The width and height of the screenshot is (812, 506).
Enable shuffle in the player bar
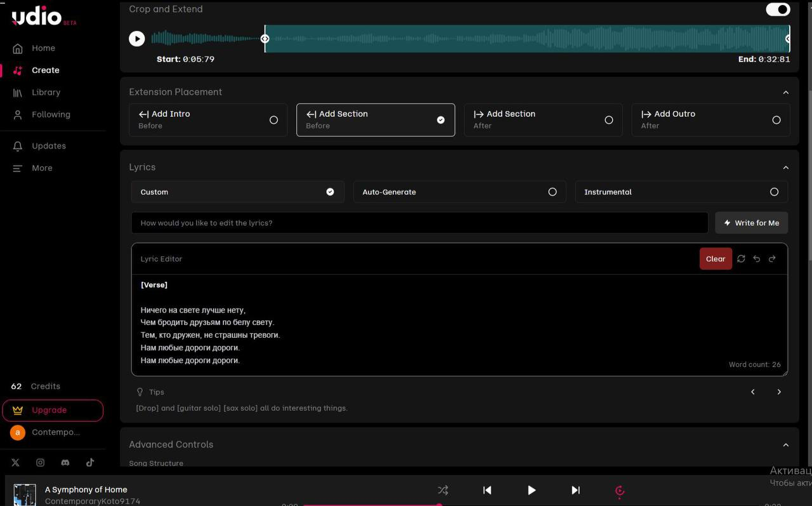pyautogui.click(x=443, y=490)
